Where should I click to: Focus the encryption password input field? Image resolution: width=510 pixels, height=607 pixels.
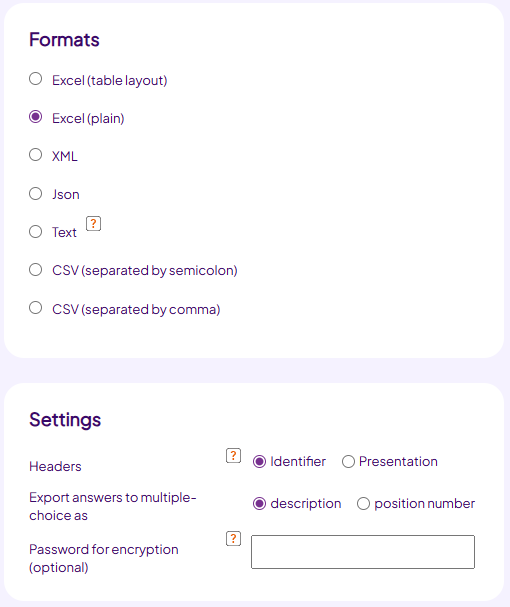point(363,552)
